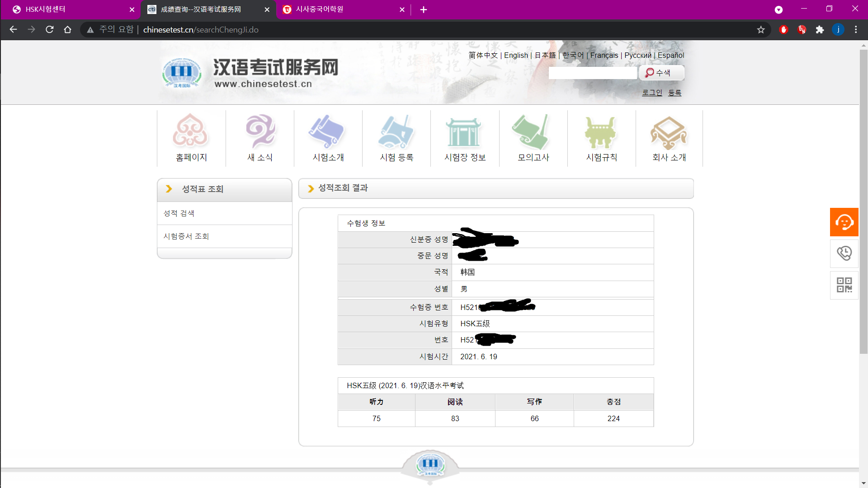The height and width of the screenshot is (488, 868).
Task: Switch language to 简体中文
Action: [x=483, y=55]
